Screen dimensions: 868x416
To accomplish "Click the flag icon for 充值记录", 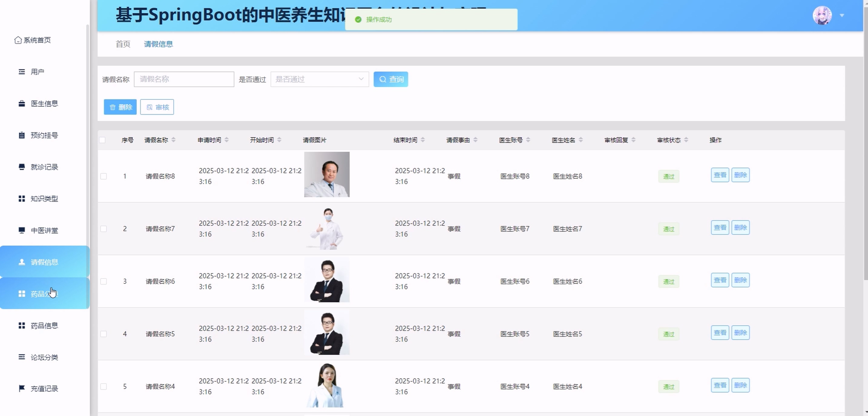I will point(21,388).
